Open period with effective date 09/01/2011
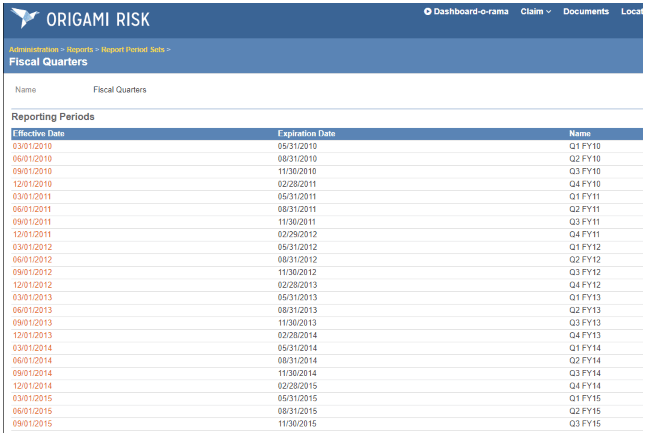The width and height of the screenshot is (646, 436). 32,222
